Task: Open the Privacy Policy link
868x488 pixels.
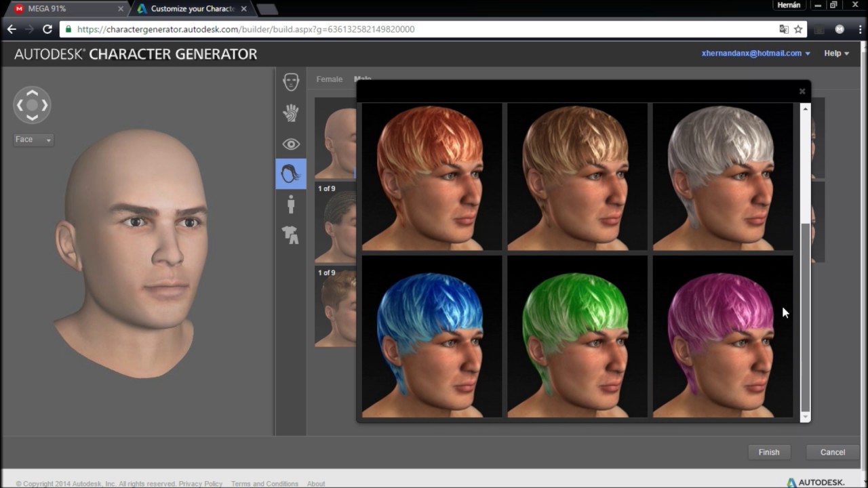Action: tap(200, 484)
